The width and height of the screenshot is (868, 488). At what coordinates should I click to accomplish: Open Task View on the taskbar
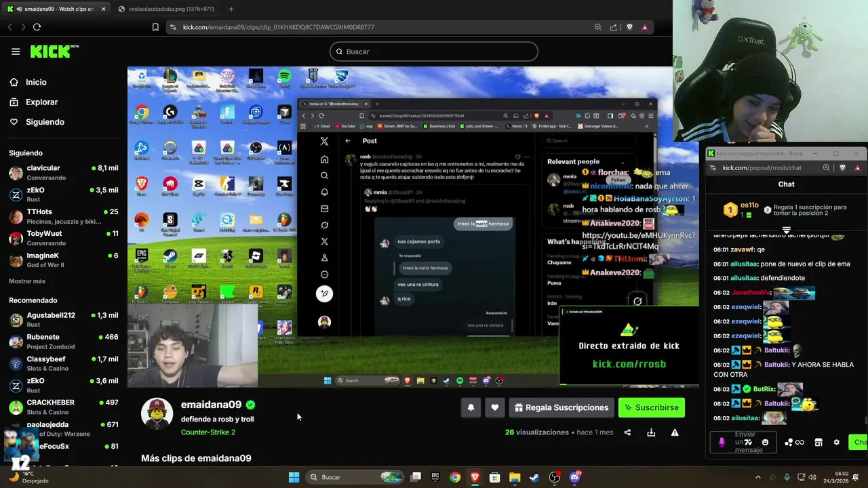point(416,477)
